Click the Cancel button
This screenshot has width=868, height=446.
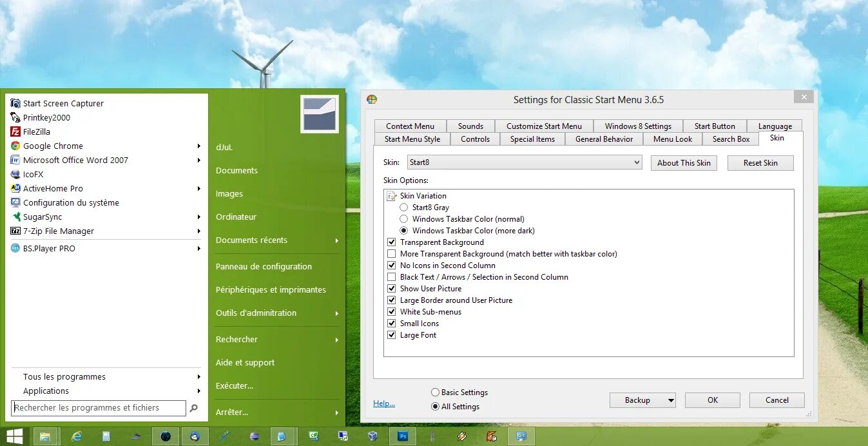[777, 400]
